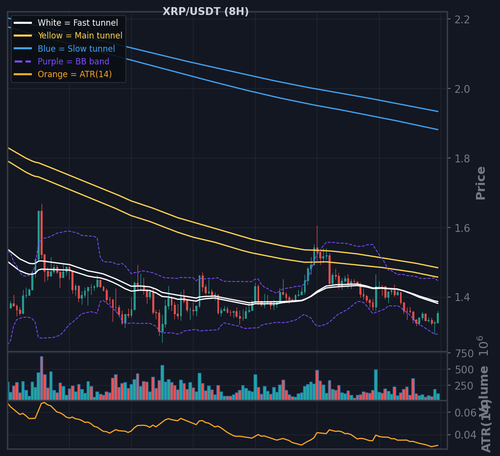500x456 pixels.
Task: Click the 750 volume axis label
Action: [x=464, y=353]
